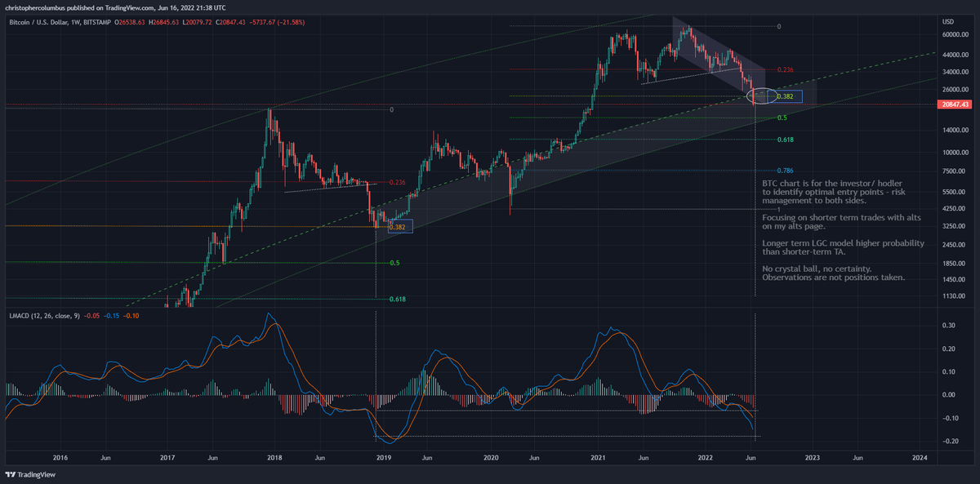Click the 4250.00 price axis label

coord(952,208)
